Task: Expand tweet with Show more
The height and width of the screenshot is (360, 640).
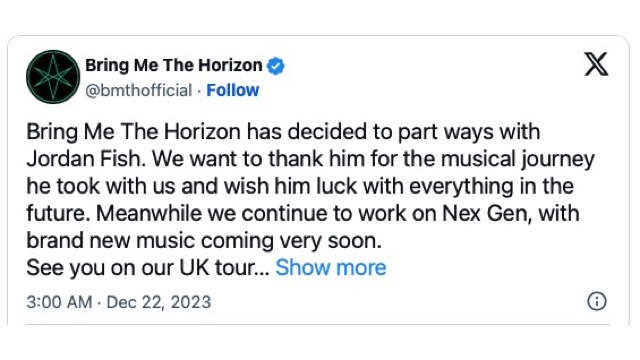Action: pyautogui.click(x=331, y=268)
